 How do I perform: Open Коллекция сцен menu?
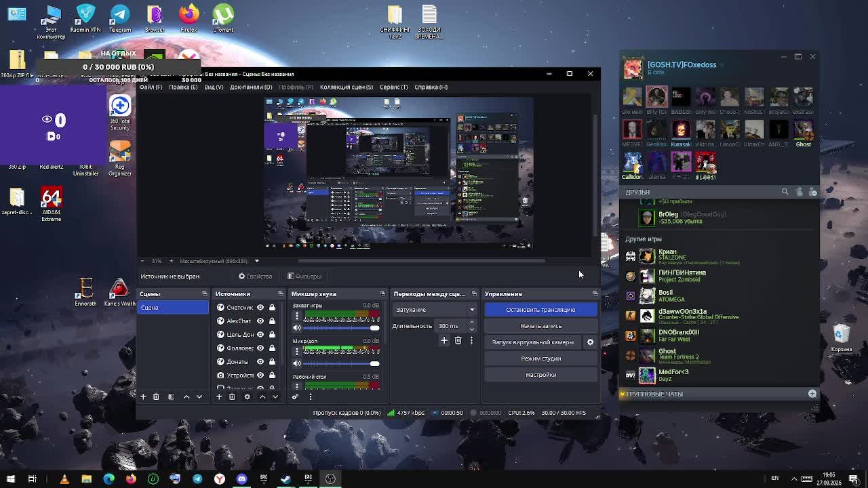coord(347,87)
